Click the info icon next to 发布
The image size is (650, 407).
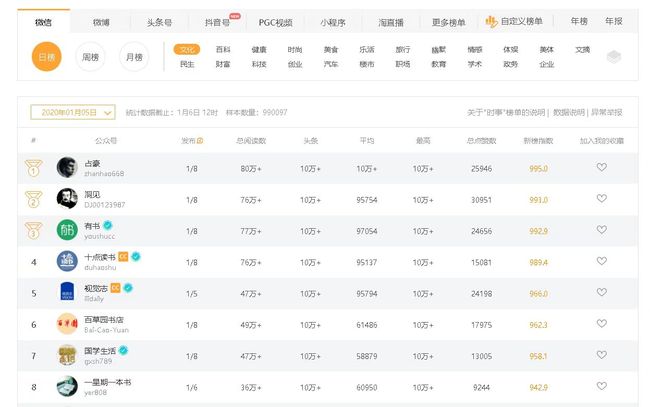tap(200, 141)
